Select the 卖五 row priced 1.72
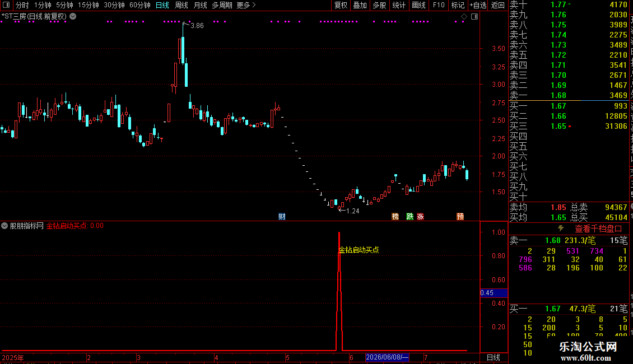 click(569, 55)
